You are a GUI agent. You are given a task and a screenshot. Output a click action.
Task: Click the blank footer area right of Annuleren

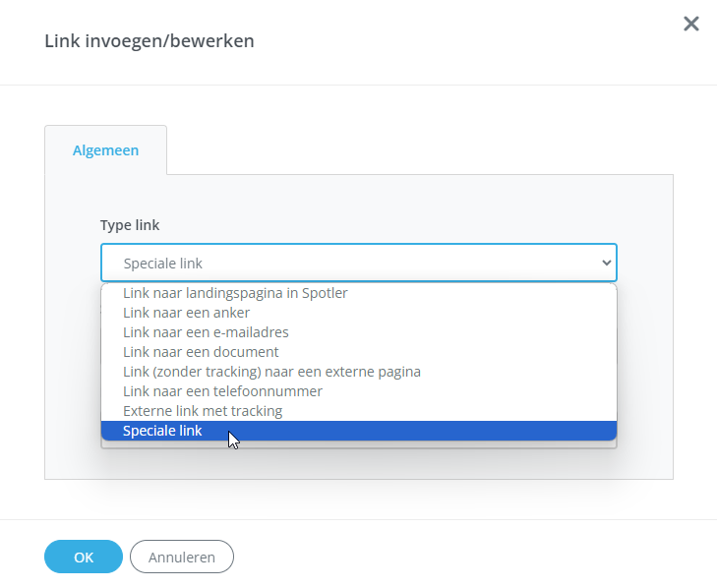click(x=472, y=557)
